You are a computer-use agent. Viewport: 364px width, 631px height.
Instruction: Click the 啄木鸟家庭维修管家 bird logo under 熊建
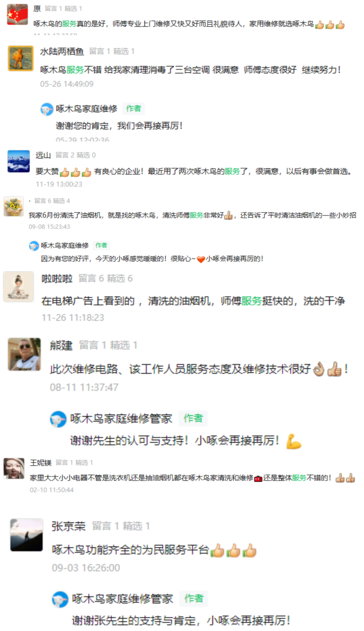pyautogui.click(x=58, y=419)
